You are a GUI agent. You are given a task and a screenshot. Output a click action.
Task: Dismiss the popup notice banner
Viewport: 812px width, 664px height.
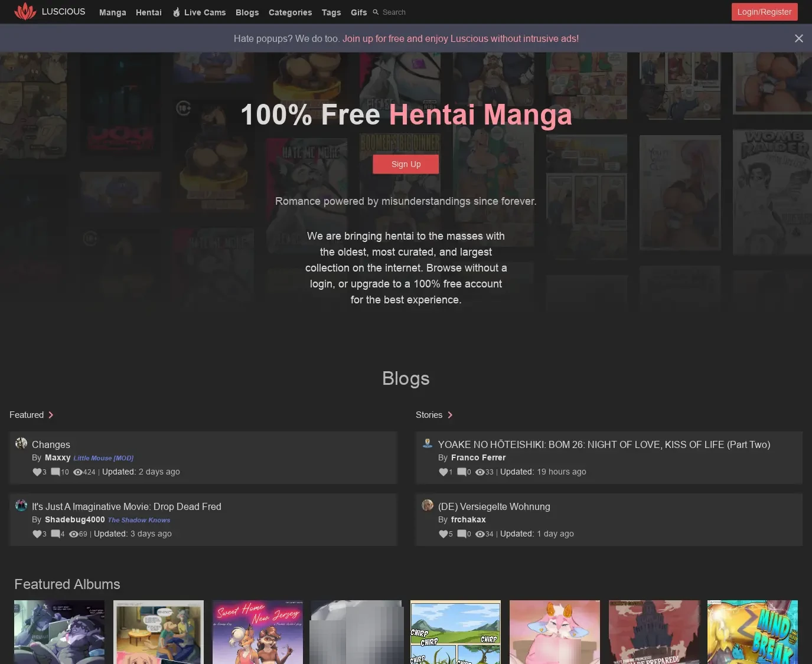[x=798, y=38]
